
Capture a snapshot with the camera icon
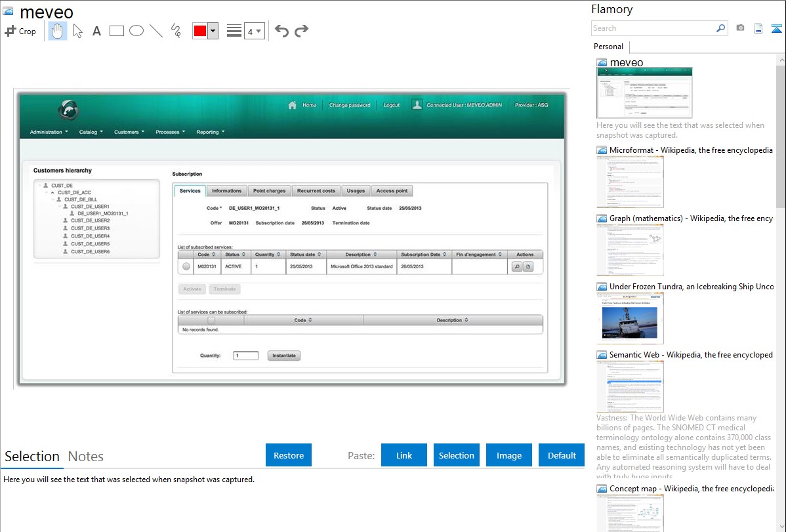tap(740, 28)
